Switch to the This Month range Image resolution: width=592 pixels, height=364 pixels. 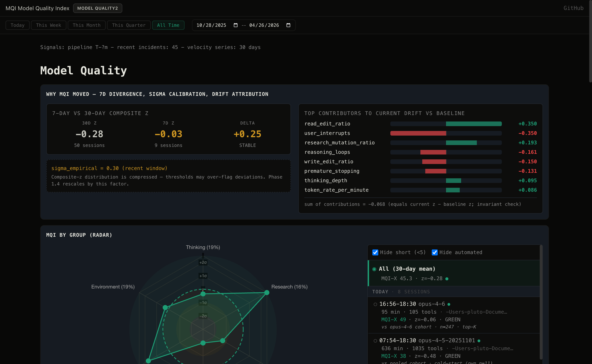[x=86, y=25]
